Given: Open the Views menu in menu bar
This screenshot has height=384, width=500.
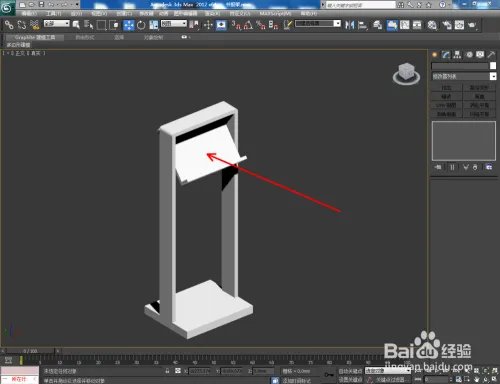Looking at the screenshot, I should [x=99, y=13].
